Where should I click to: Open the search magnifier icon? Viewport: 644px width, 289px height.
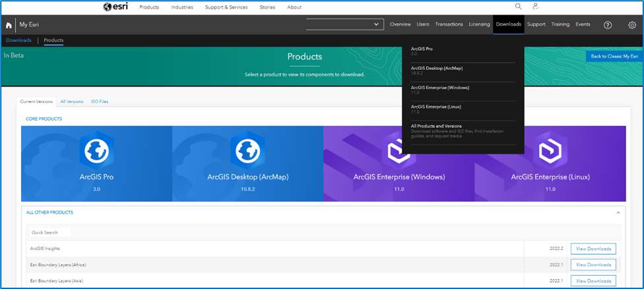[x=519, y=7]
